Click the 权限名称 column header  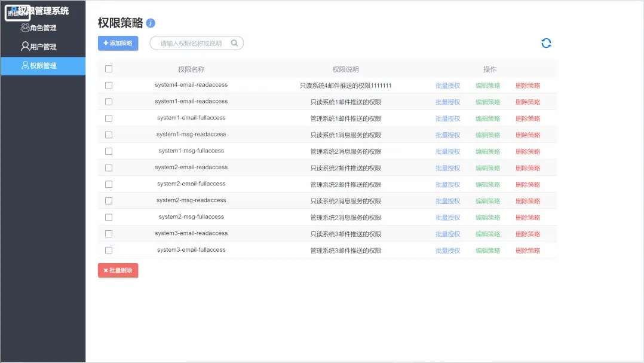point(191,69)
